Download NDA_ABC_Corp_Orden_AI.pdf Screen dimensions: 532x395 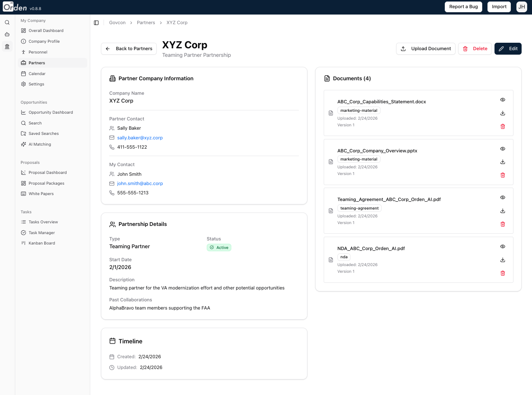pos(503,260)
